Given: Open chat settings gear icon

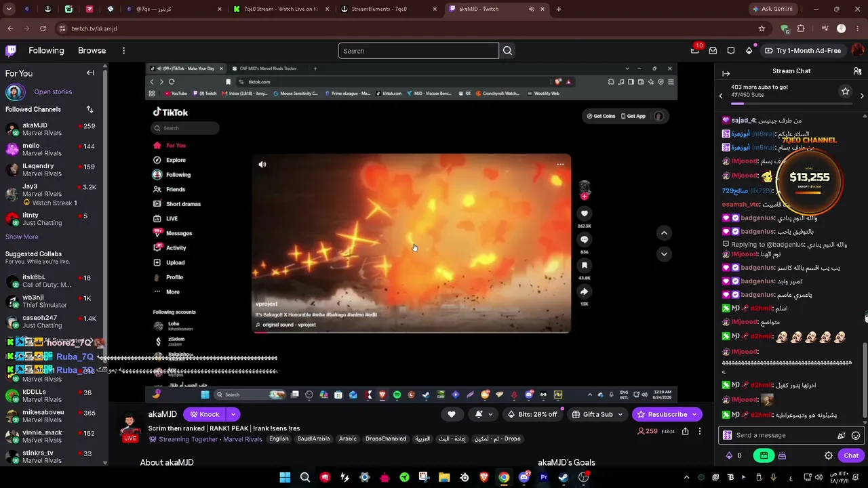Looking at the screenshot, I should point(828,455).
